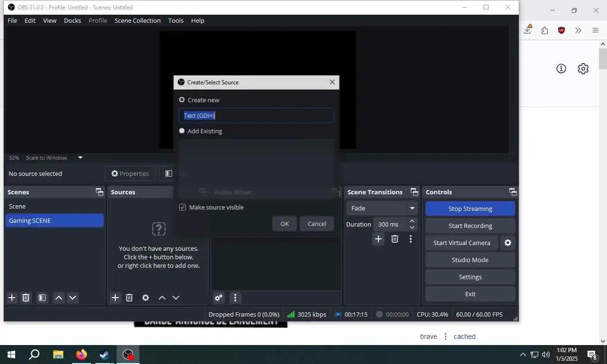Click Start Recording in Controls
The width and height of the screenshot is (607, 364).
tap(470, 226)
